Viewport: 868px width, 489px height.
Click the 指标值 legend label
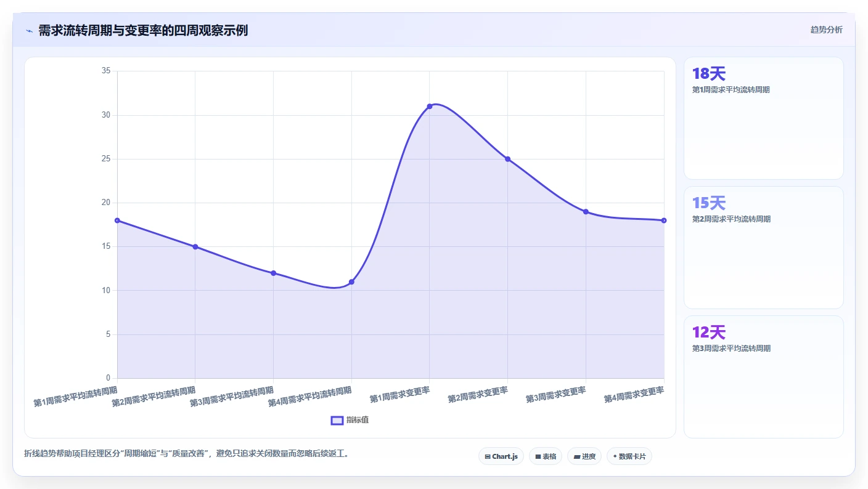pyautogui.click(x=358, y=420)
